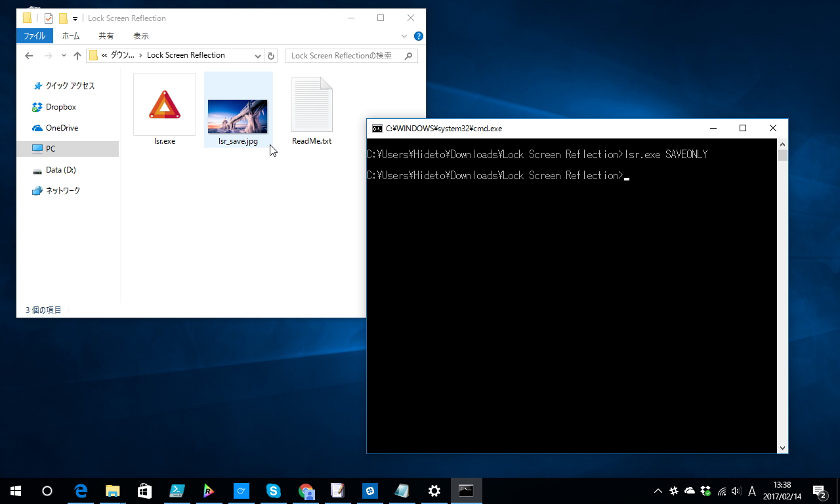Open Skype from the taskbar

pyautogui.click(x=274, y=490)
